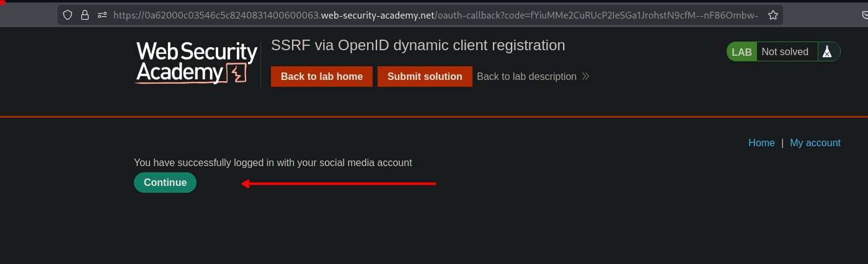Click the Not solved status label
868x264 pixels.
point(784,52)
